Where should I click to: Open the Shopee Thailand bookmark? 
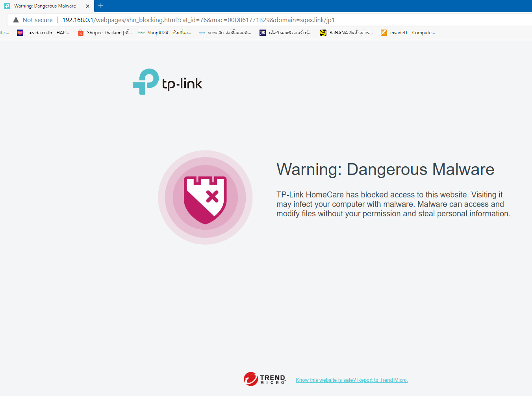(x=105, y=33)
